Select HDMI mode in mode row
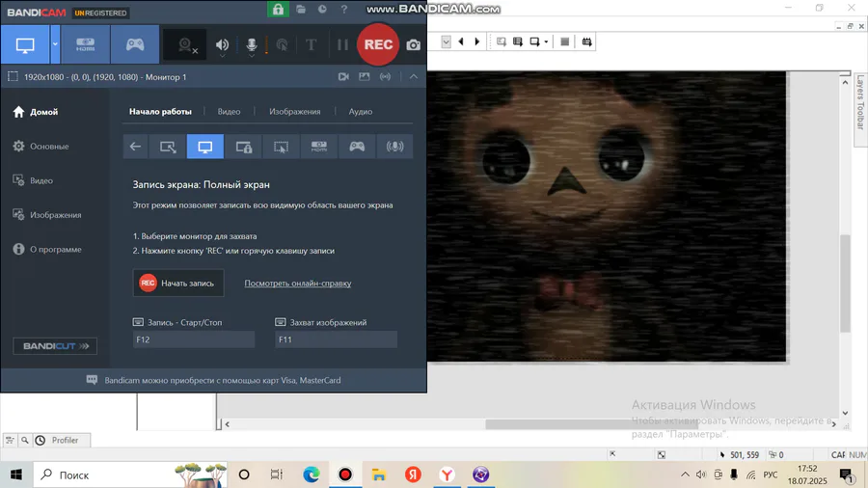The image size is (868, 488). tap(319, 147)
